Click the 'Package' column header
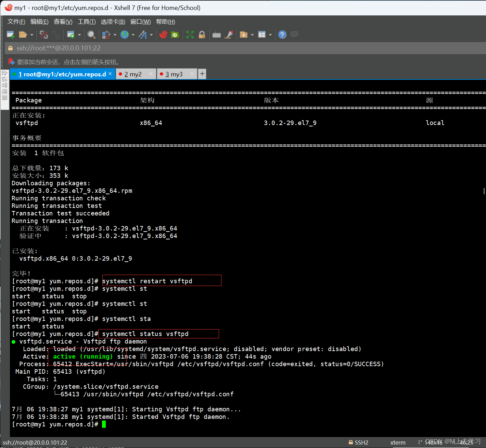The width and height of the screenshot is (486, 448). 28,100
